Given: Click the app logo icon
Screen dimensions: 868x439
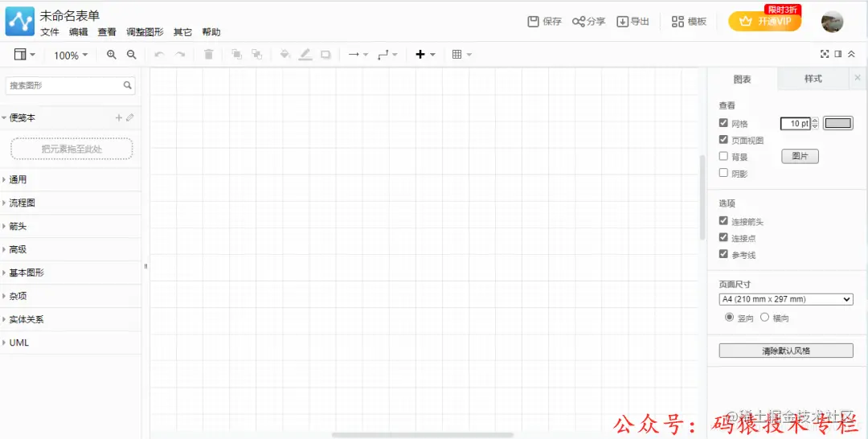Looking at the screenshot, I should click(20, 22).
